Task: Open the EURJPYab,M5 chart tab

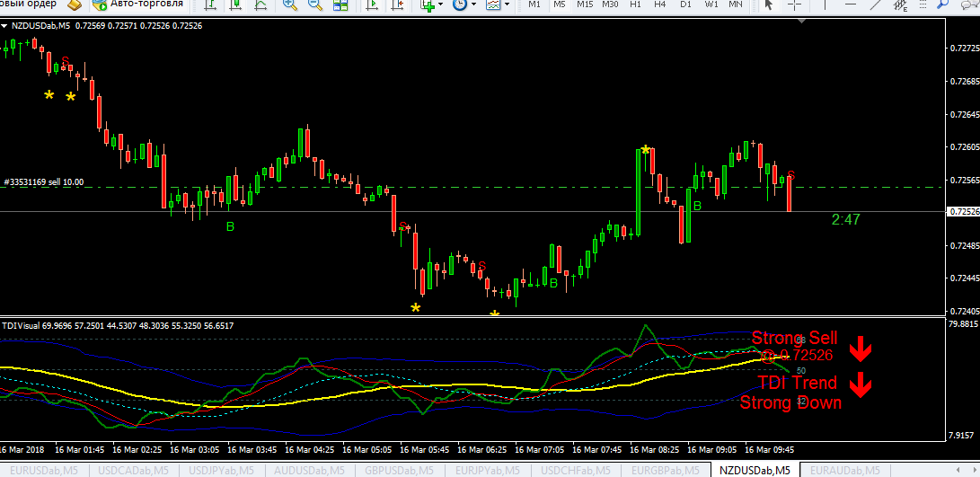Action: (x=488, y=470)
